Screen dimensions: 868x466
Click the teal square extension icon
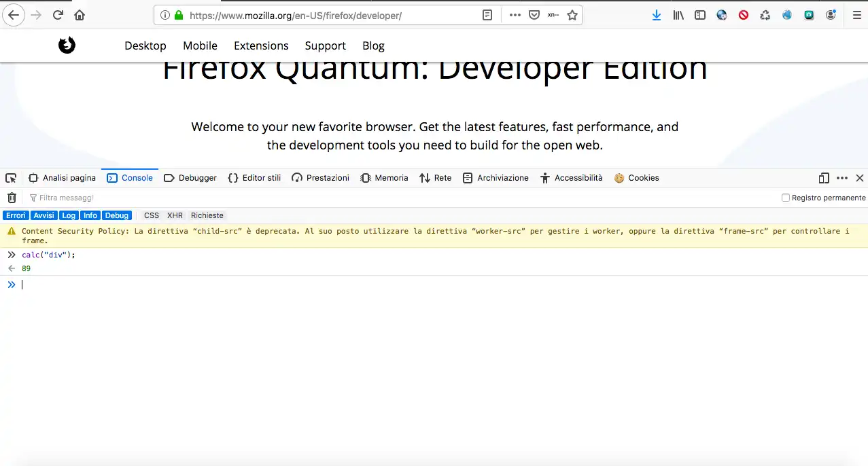[809, 15]
